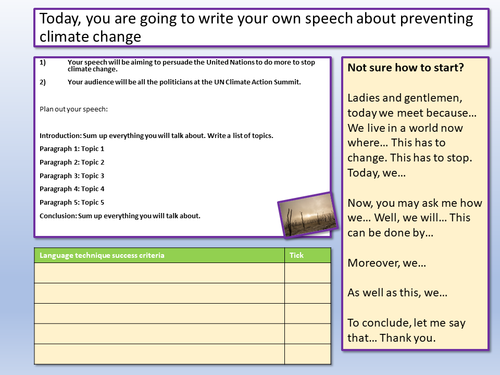Click the first empty success criteria row
Screen dimensions: 500x375
pos(160,273)
